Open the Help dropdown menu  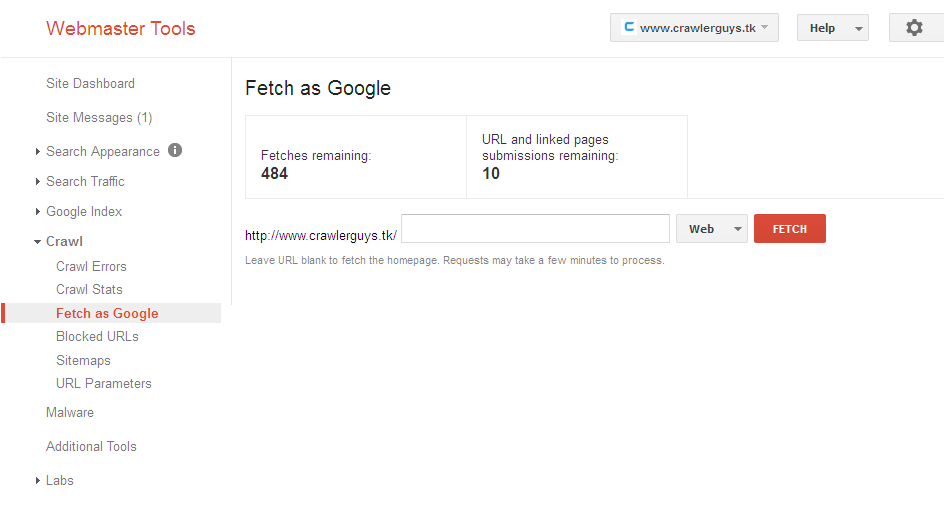pyautogui.click(x=833, y=28)
